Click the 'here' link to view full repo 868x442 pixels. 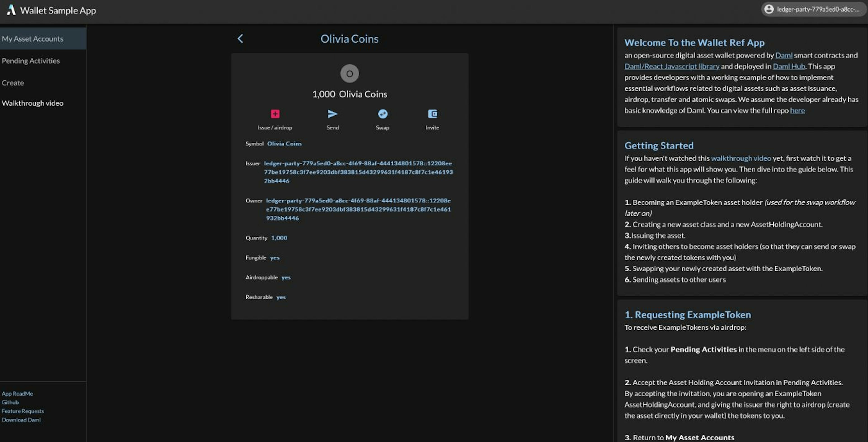797,110
